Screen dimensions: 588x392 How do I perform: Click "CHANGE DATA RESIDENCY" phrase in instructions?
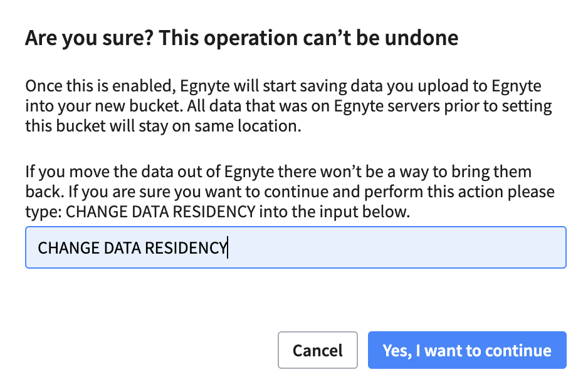[x=160, y=212]
